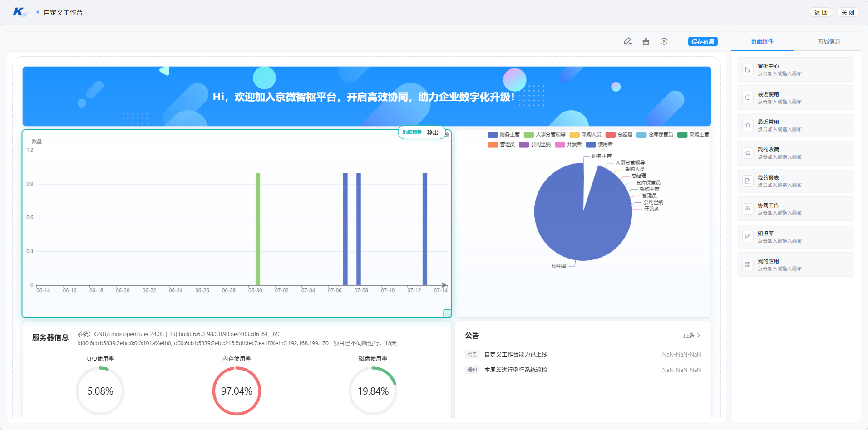The image size is (868, 430).
Task: Switch to the 页面组件 tab
Action: tap(762, 41)
